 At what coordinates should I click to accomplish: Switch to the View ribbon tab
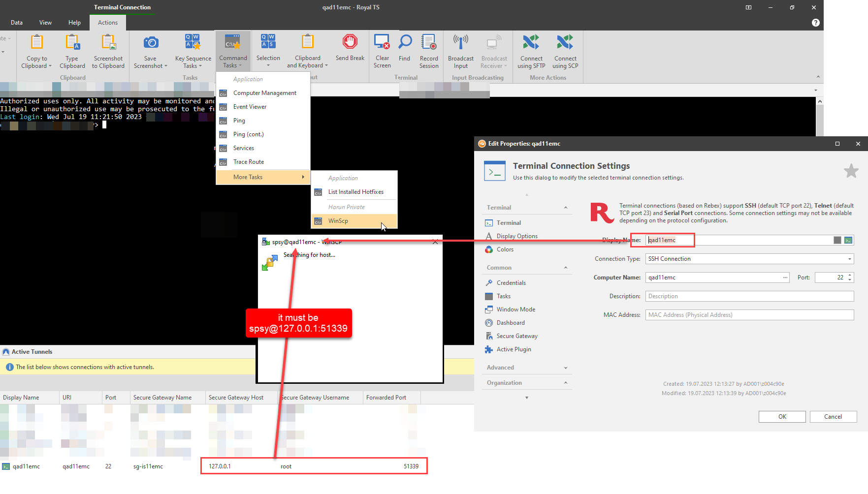45,23
